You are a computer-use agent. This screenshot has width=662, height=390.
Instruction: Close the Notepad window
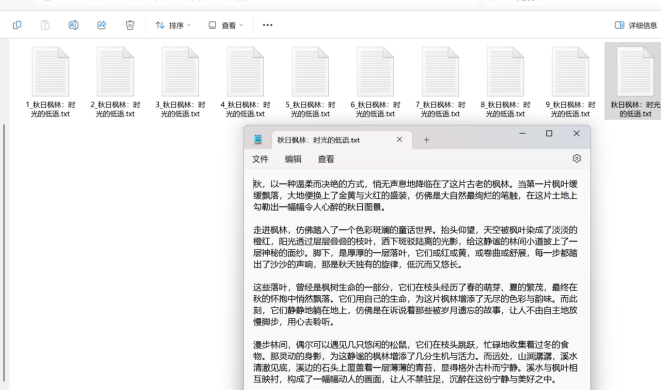[576, 133]
